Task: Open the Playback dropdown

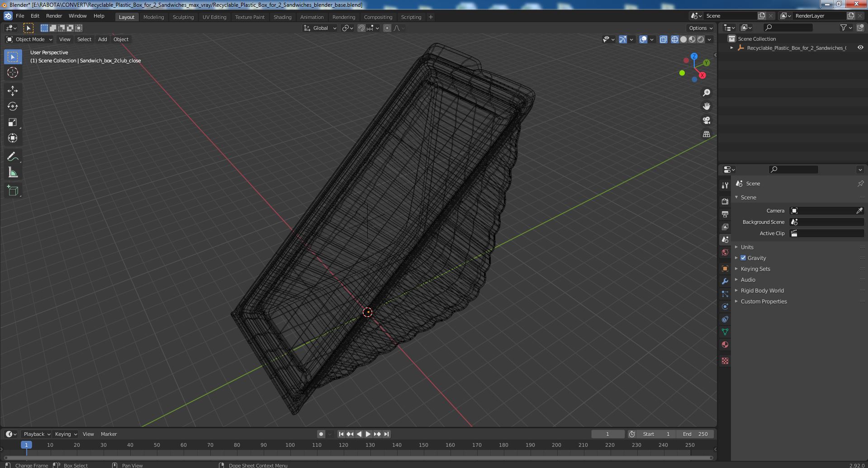Action: pos(37,434)
